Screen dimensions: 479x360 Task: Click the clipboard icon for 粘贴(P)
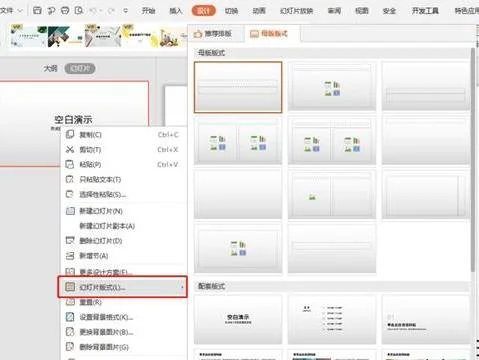[70, 164]
